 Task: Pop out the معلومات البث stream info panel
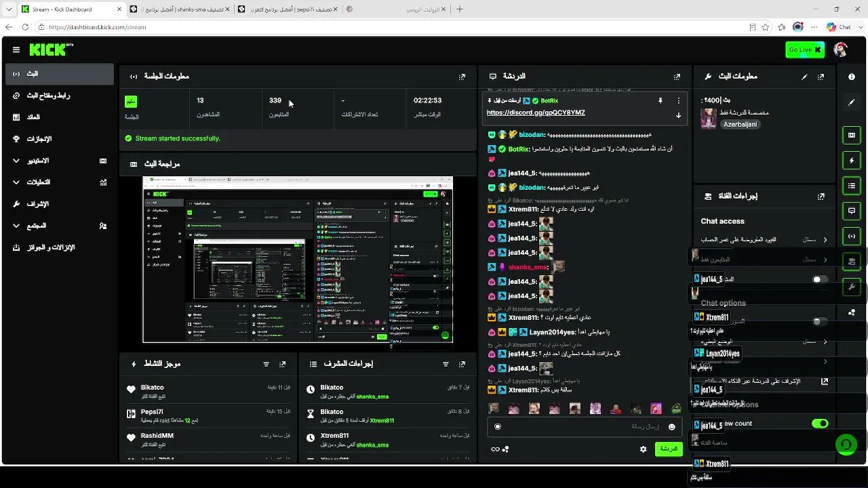821,77
